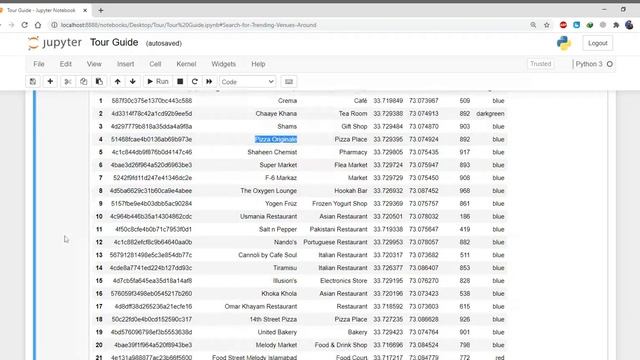Restart the kernel using the circular arrow

(195, 82)
